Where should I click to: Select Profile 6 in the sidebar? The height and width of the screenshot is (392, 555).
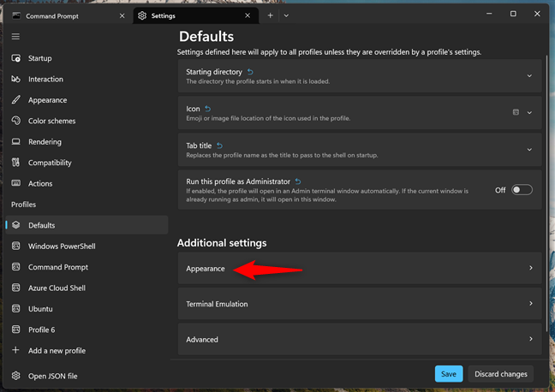pos(87,330)
